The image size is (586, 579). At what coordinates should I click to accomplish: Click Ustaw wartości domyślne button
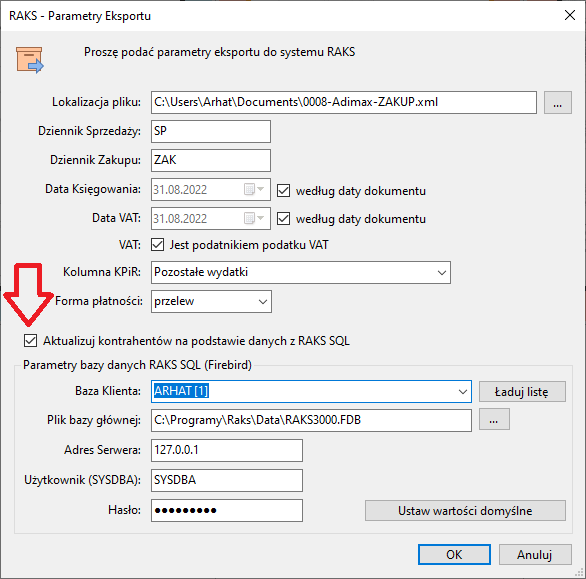point(465,511)
